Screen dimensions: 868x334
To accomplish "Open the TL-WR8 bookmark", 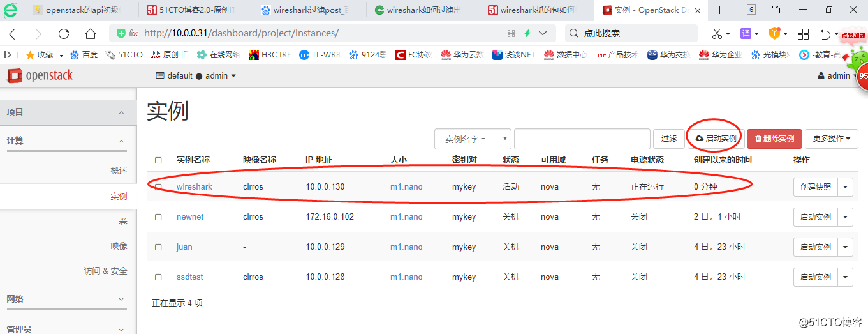I will coord(320,55).
